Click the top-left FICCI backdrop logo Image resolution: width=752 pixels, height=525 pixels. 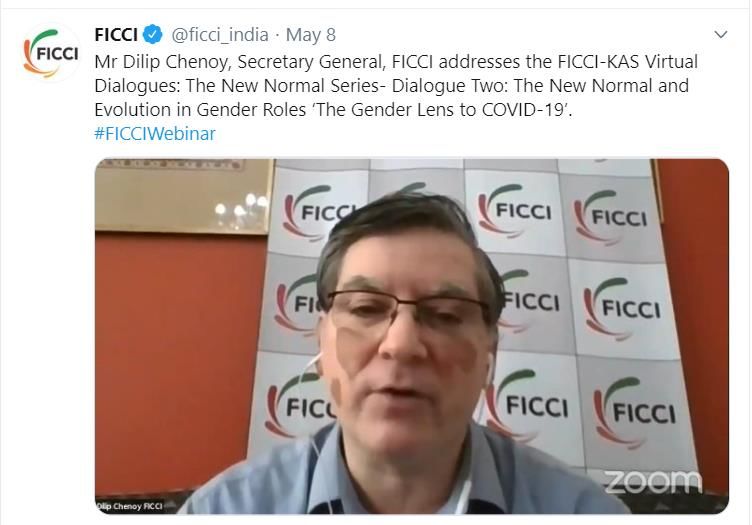(x=317, y=212)
